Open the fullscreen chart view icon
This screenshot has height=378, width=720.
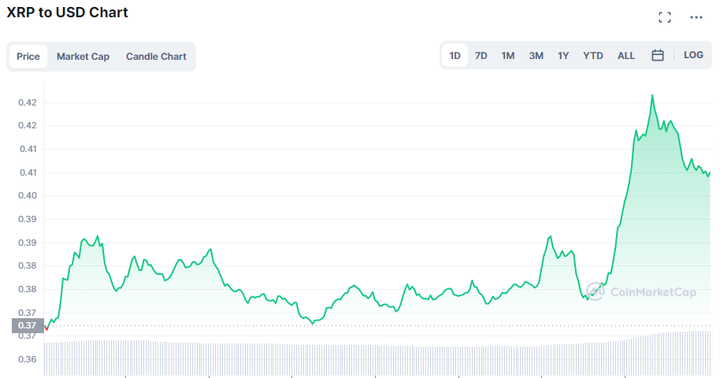(x=664, y=17)
